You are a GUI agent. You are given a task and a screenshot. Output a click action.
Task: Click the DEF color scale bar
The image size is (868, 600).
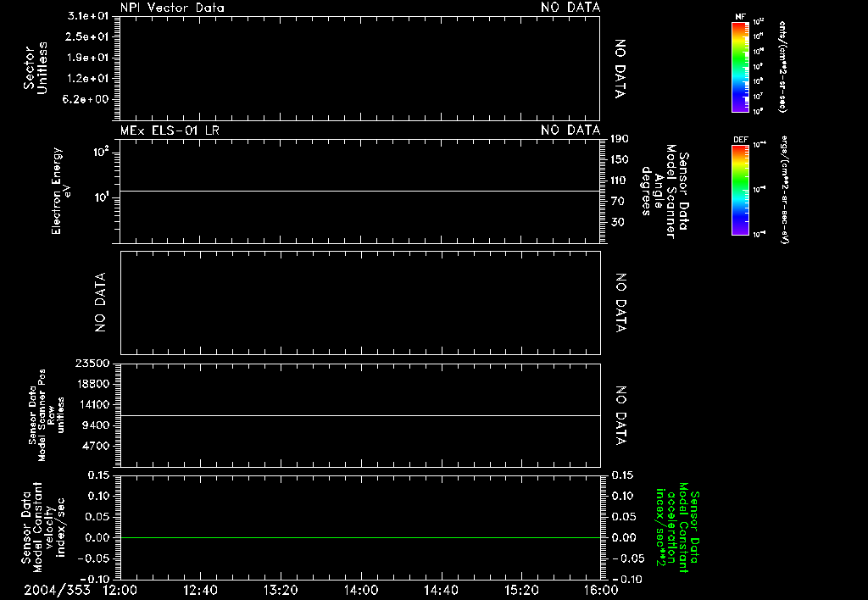740,189
